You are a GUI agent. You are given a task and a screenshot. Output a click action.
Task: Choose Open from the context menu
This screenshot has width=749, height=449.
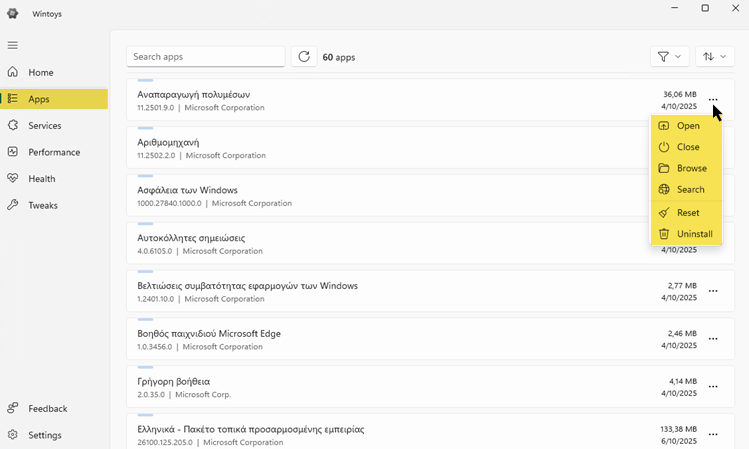(x=687, y=126)
